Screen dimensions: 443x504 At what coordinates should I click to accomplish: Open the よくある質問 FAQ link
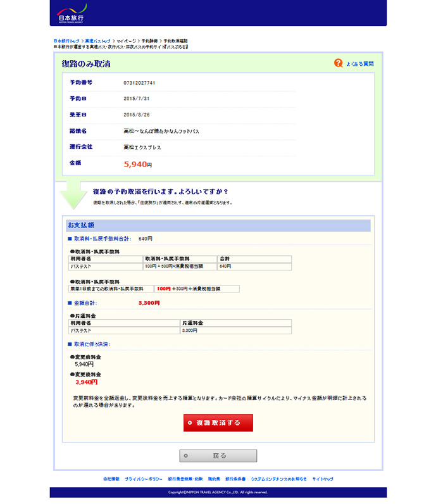[359, 64]
